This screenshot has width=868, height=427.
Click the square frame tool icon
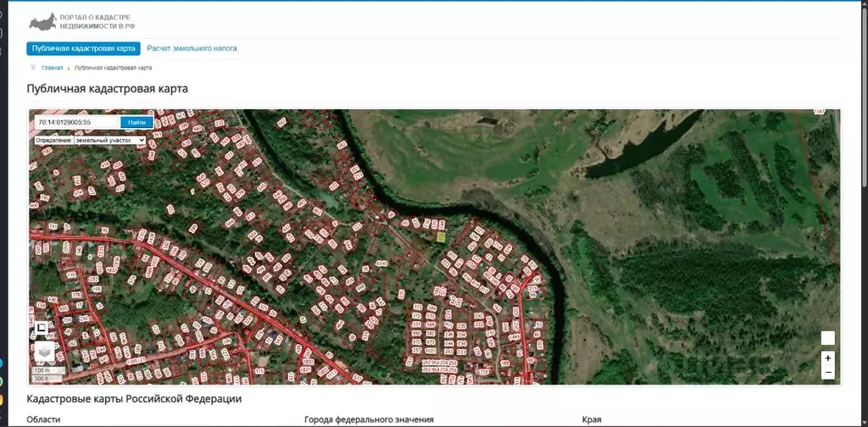click(41, 327)
